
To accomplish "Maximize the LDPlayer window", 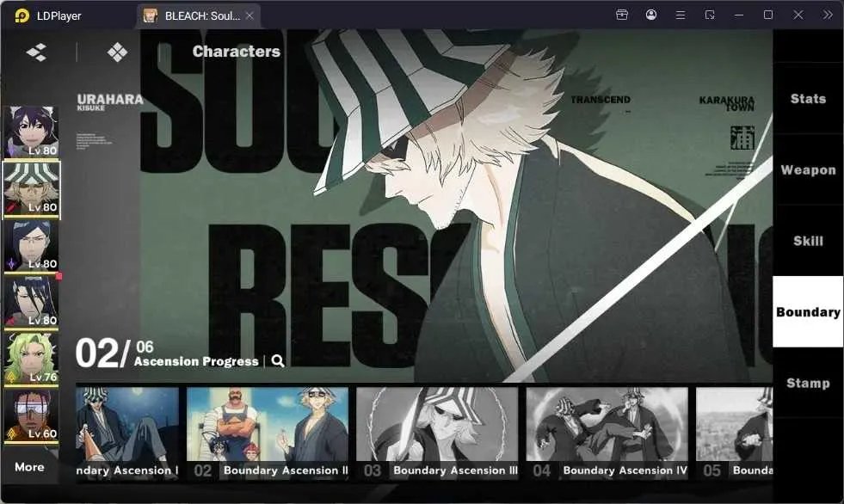I will pyautogui.click(x=768, y=15).
